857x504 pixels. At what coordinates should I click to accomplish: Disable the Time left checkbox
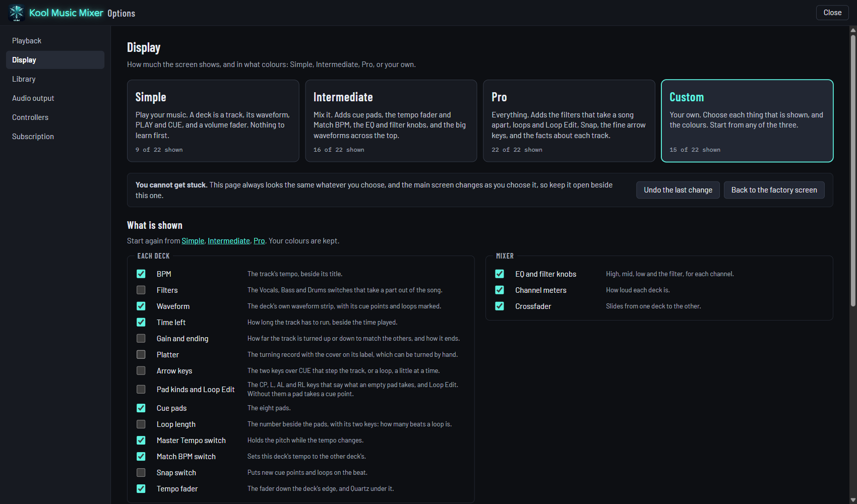[141, 323]
